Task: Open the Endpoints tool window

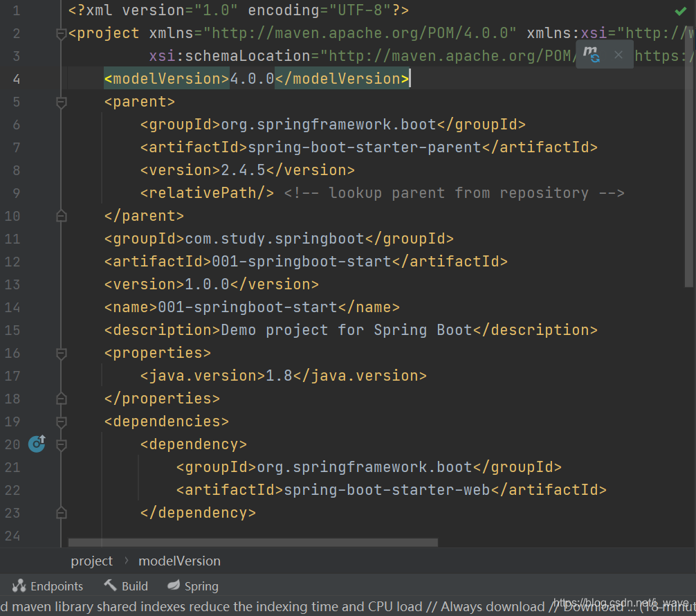Action: click(x=48, y=586)
